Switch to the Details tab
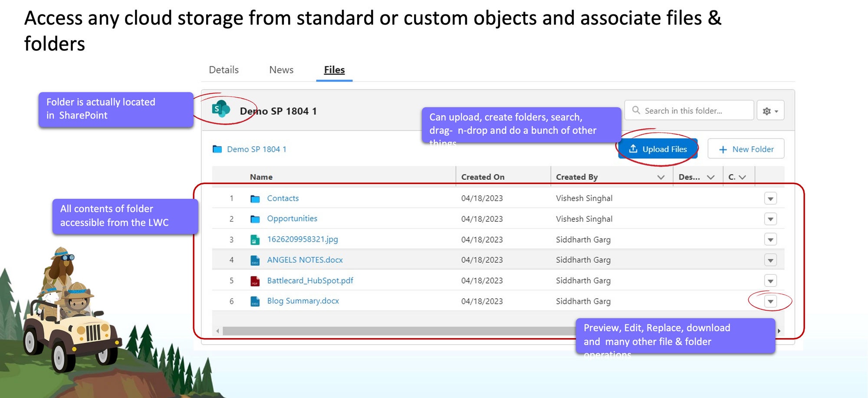 224,70
